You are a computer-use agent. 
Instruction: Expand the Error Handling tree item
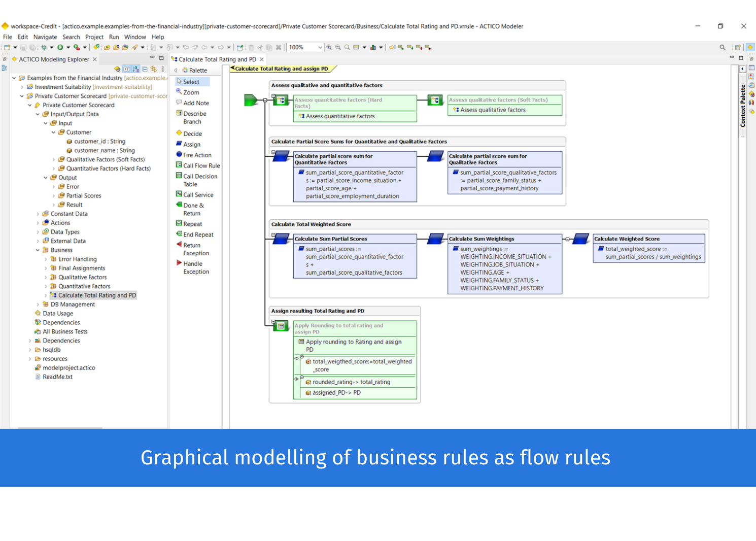click(45, 259)
